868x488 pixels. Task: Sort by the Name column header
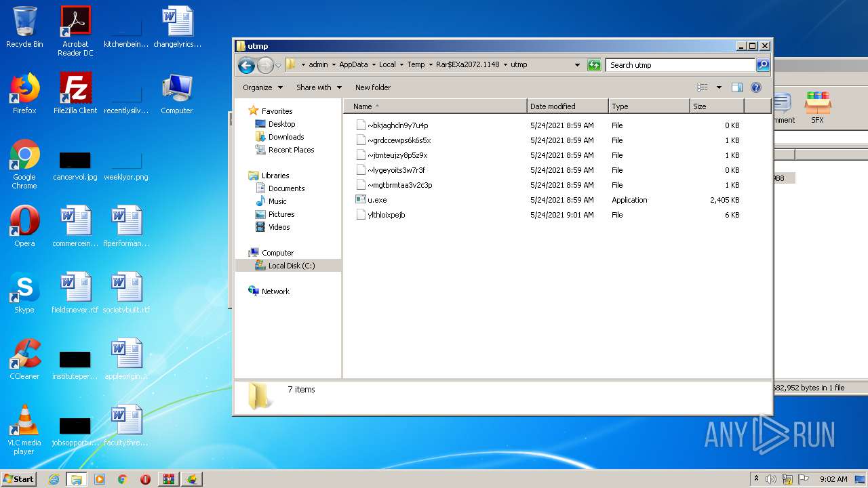click(x=435, y=106)
